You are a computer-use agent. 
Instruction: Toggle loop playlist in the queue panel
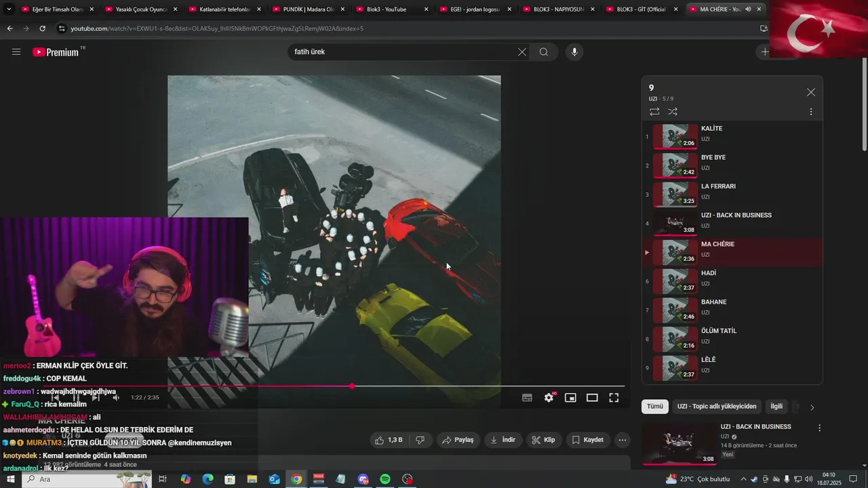(654, 112)
